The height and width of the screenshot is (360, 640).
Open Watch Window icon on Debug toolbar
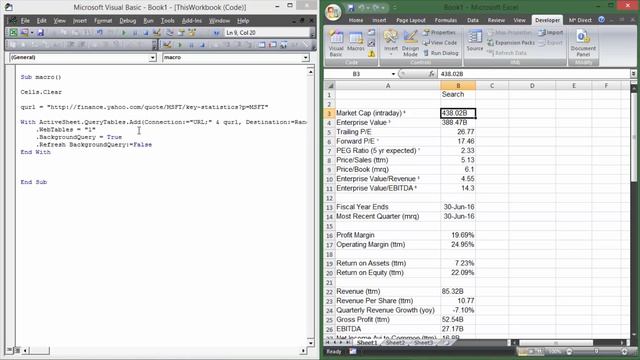click(283, 45)
